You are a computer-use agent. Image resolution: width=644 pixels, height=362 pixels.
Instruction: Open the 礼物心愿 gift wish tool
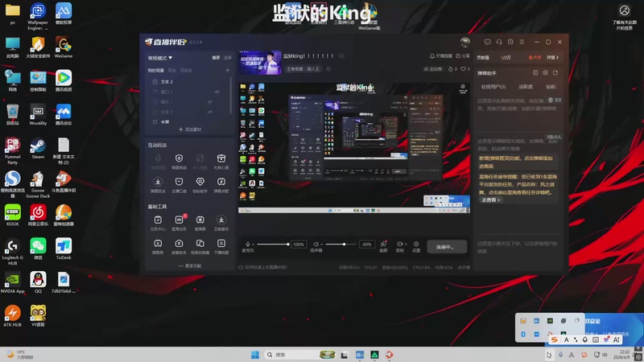click(221, 161)
